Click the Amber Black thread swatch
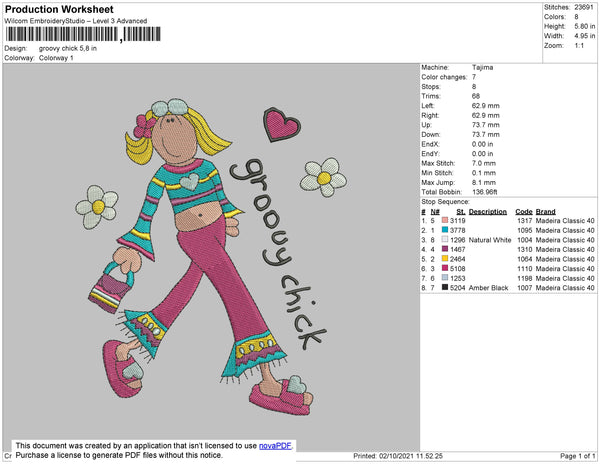Image resolution: width=600 pixels, height=464 pixels. coord(445,287)
